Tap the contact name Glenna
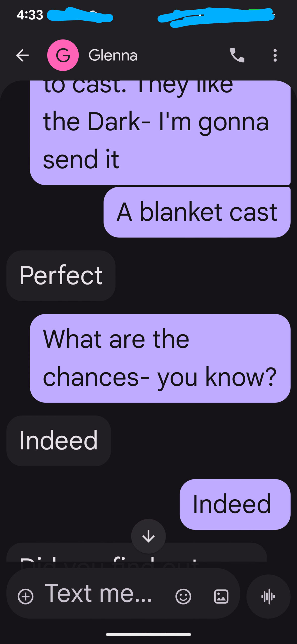 pyautogui.click(x=113, y=55)
